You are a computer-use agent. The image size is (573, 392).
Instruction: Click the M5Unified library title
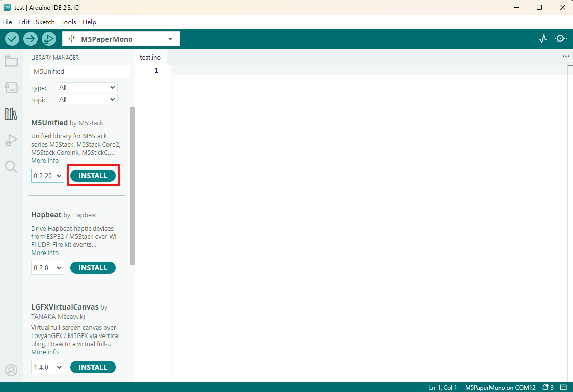coord(49,123)
